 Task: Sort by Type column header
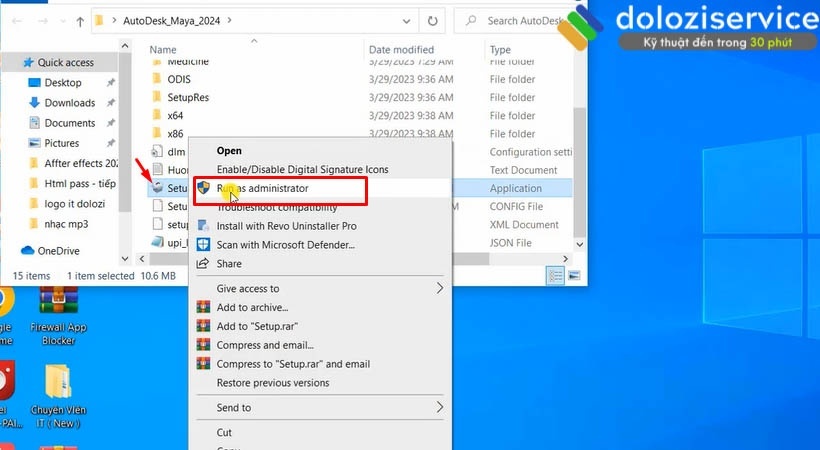pyautogui.click(x=500, y=50)
